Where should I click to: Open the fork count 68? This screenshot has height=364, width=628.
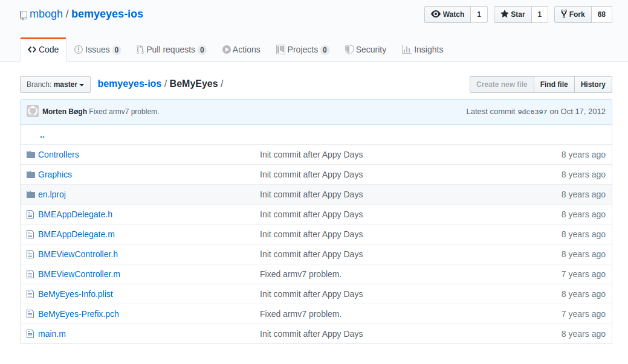601,14
